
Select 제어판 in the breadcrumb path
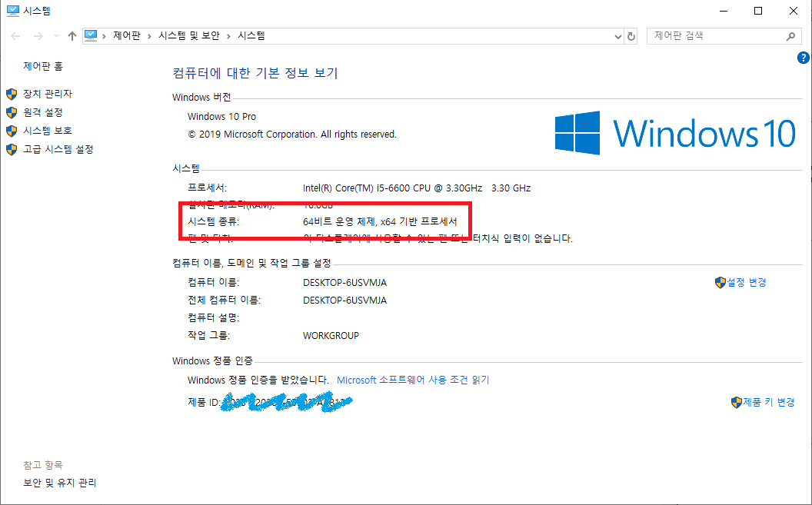(x=127, y=35)
